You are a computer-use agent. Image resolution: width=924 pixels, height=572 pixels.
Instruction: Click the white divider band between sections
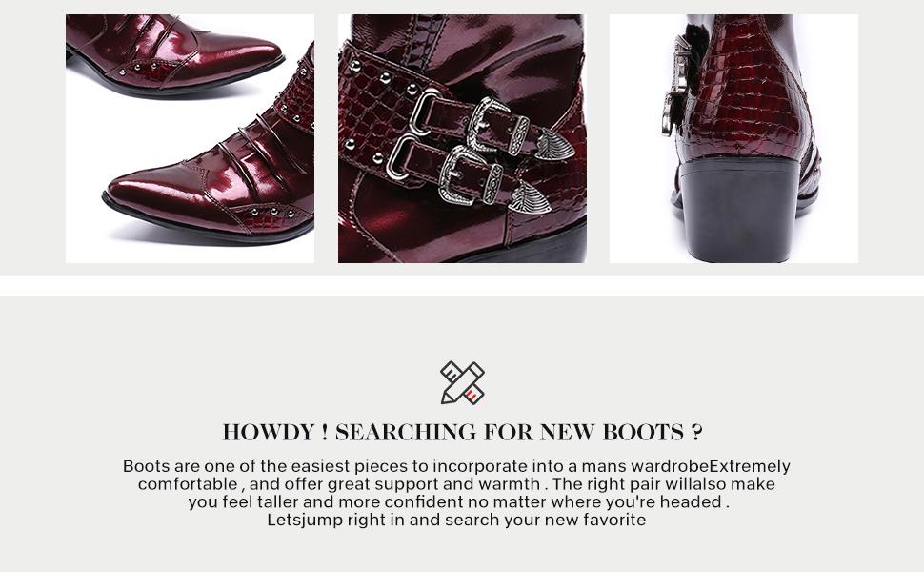click(x=462, y=286)
